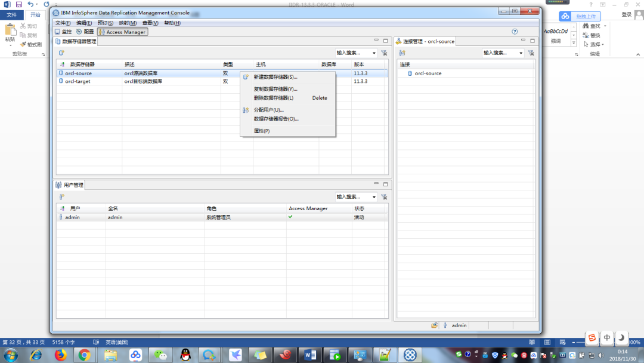Click the assign users icon in 连接管理 toolbar
This screenshot has height=363, width=644.
[402, 53]
